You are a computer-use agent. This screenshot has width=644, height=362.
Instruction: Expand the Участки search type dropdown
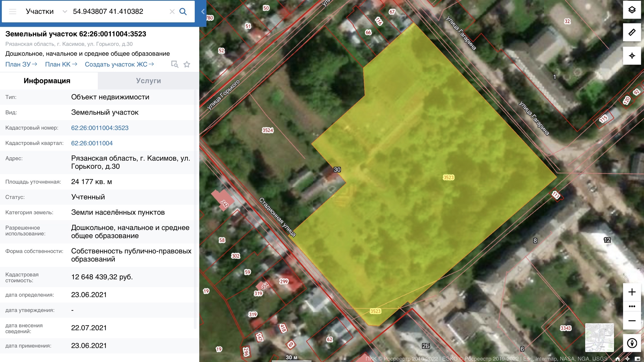[65, 12]
